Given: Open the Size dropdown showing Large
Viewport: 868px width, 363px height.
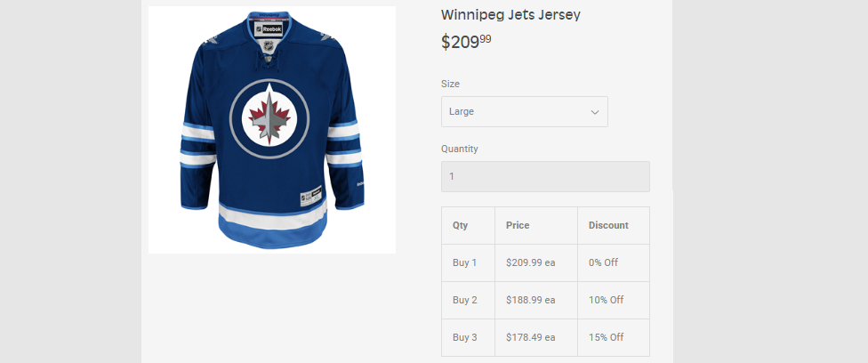Looking at the screenshot, I should 524,111.
